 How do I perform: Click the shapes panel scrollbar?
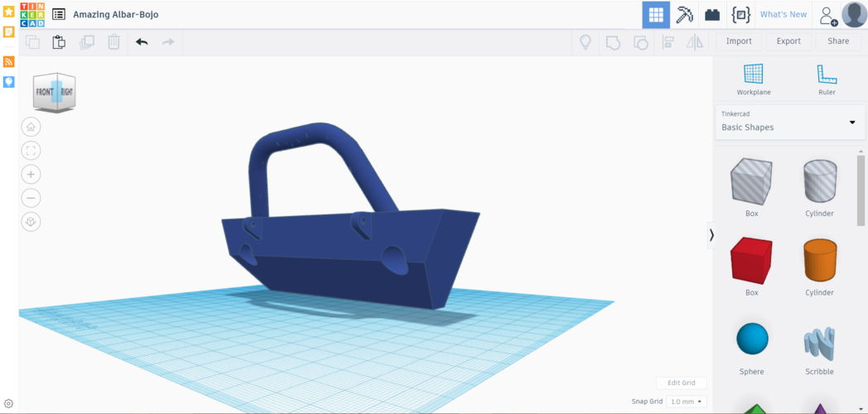pos(861,190)
